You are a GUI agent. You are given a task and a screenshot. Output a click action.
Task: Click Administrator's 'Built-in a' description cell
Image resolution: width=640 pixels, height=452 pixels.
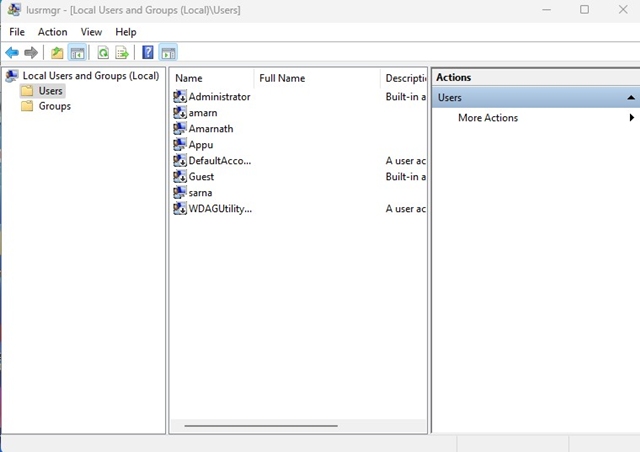[x=406, y=97]
